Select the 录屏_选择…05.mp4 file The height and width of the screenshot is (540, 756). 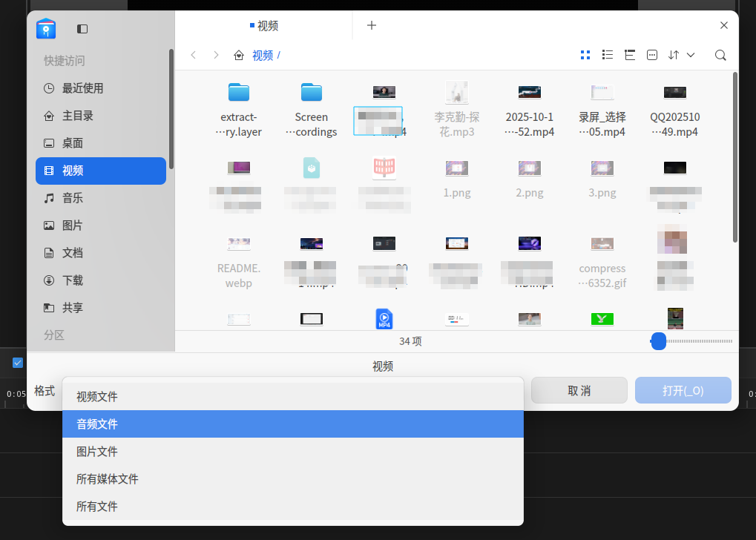602,111
